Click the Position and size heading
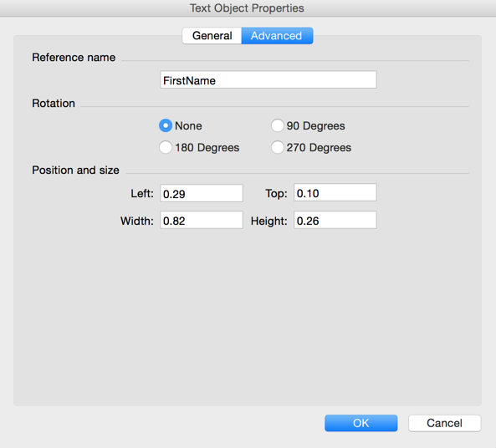Viewport: 496px width, 448px height. (x=75, y=171)
